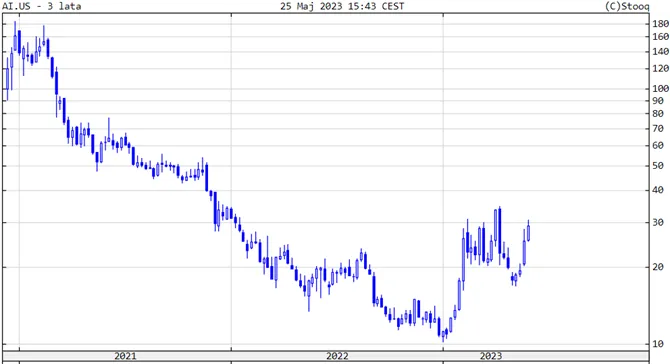Click the AI.US - 3 lata chart title
The width and height of the screenshot is (670, 364).
[41, 6]
